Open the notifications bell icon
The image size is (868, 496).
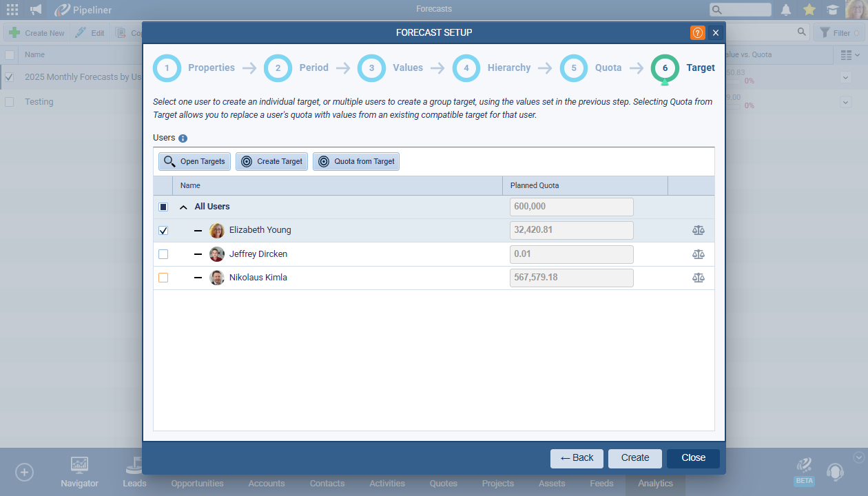click(785, 10)
